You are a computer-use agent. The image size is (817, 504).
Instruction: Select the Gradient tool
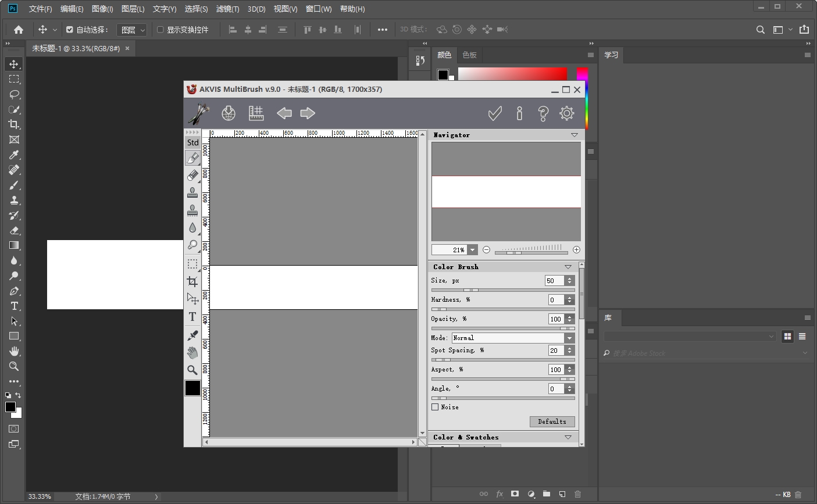pos(14,245)
